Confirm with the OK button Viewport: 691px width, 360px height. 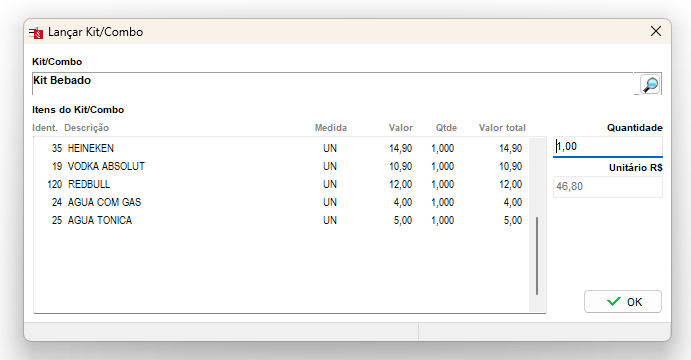click(x=623, y=302)
